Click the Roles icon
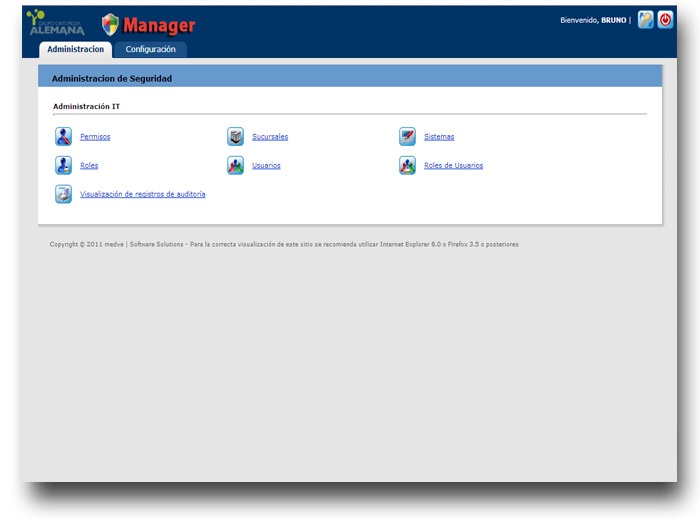This screenshot has width=700, height=520. pos(63,166)
